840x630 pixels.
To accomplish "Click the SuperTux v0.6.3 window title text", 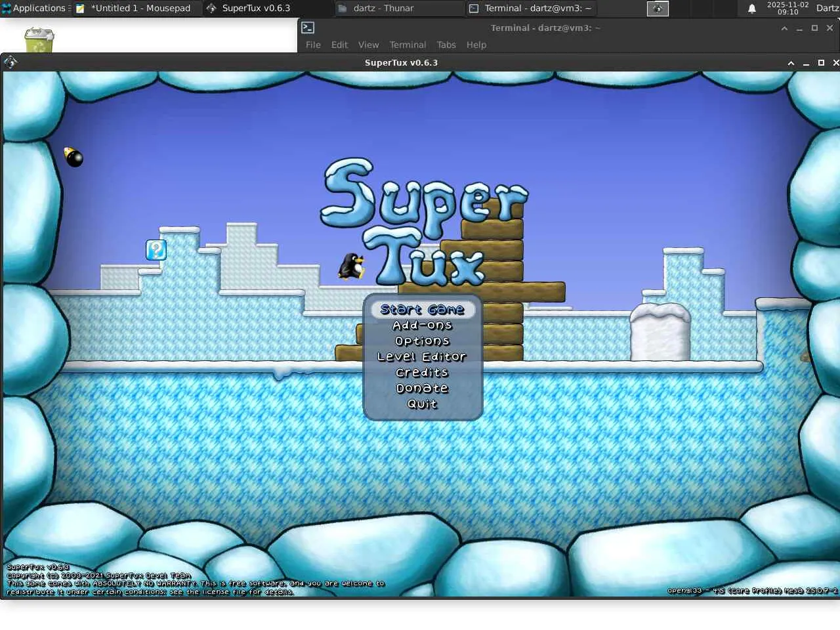I will coord(401,63).
